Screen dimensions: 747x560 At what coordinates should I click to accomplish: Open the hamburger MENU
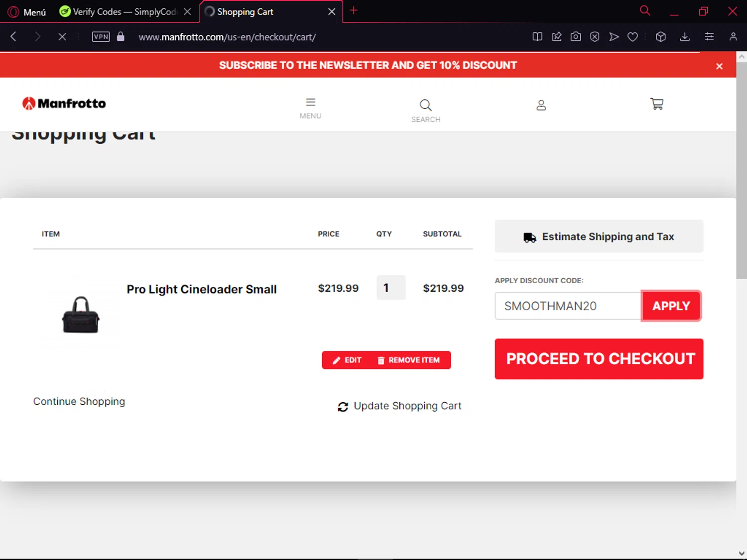coord(310,108)
